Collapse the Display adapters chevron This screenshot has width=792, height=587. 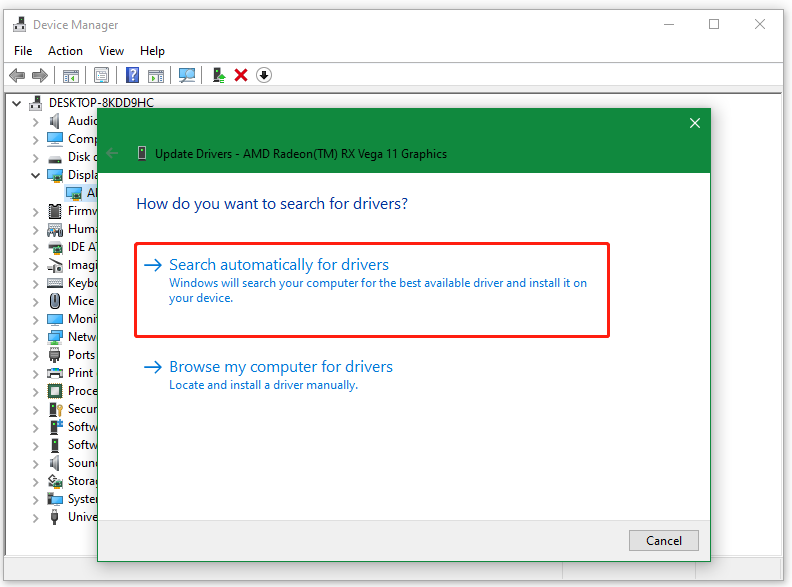(x=35, y=175)
